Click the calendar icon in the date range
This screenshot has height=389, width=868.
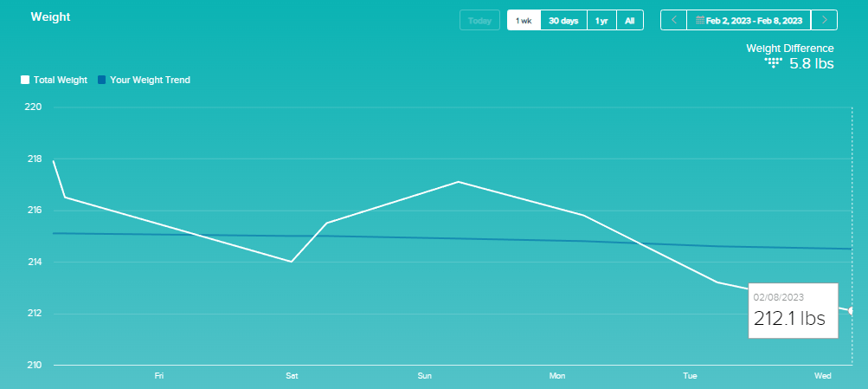(700, 20)
